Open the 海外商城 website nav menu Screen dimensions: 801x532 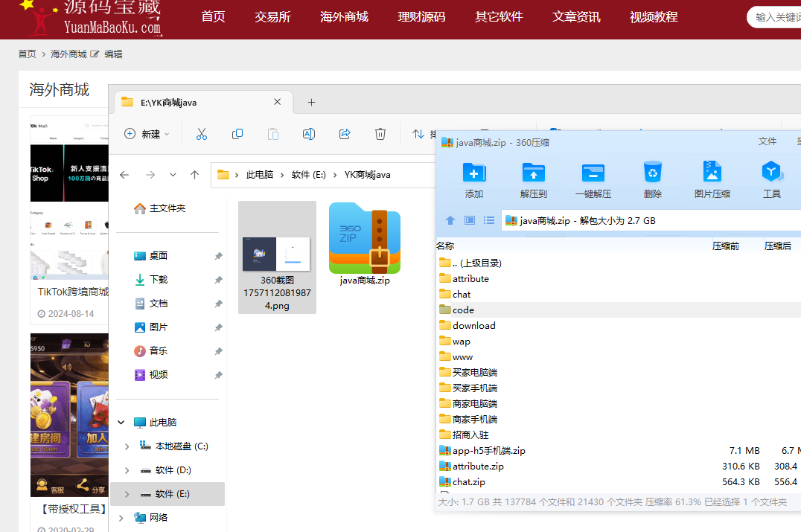click(x=344, y=16)
